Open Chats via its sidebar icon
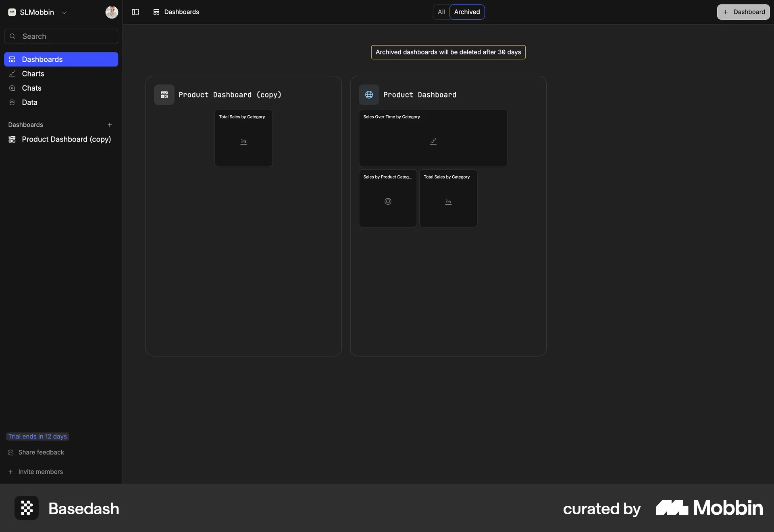The image size is (774, 532). [x=12, y=88]
